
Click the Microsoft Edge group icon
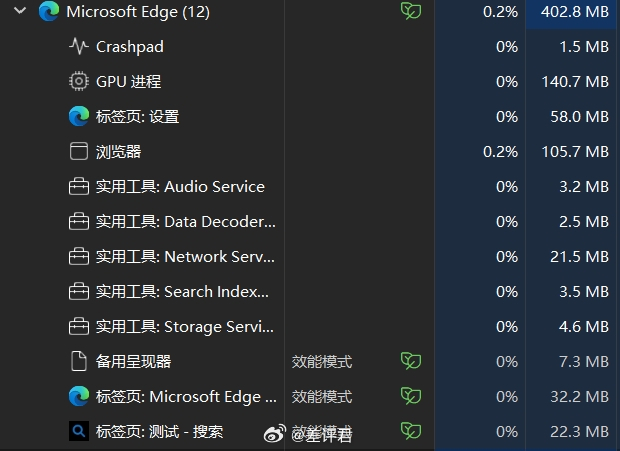click(49, 11)
